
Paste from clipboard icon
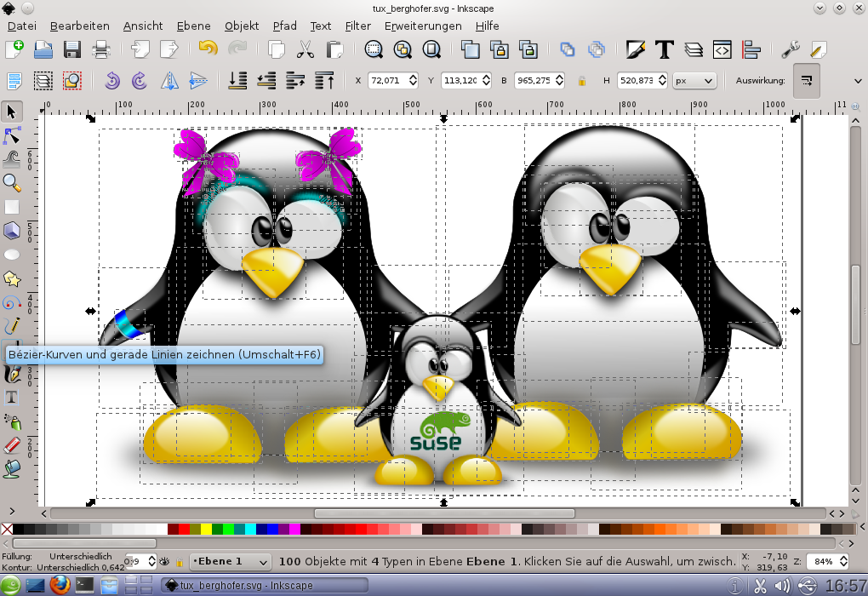[334, 49]
